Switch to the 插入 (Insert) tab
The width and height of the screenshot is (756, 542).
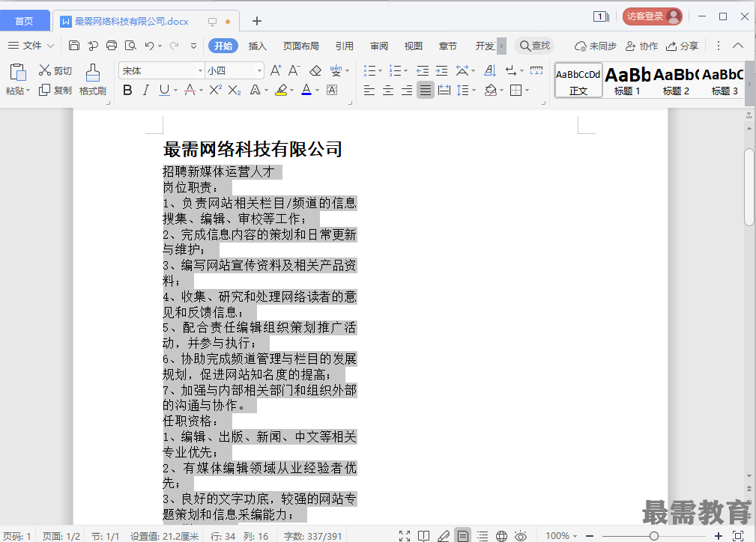tap(258, 46)
